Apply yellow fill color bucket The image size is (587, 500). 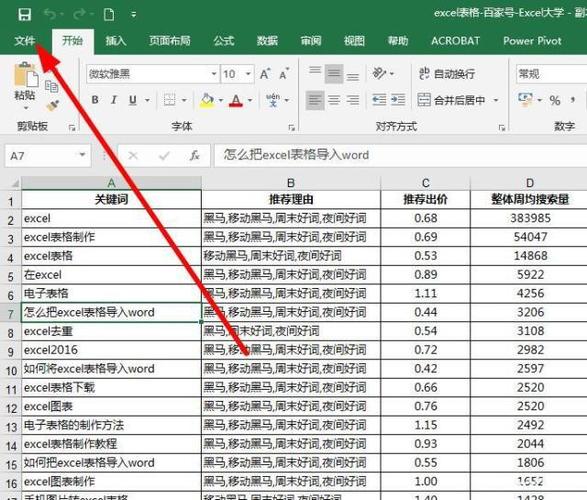pos(207,100)
